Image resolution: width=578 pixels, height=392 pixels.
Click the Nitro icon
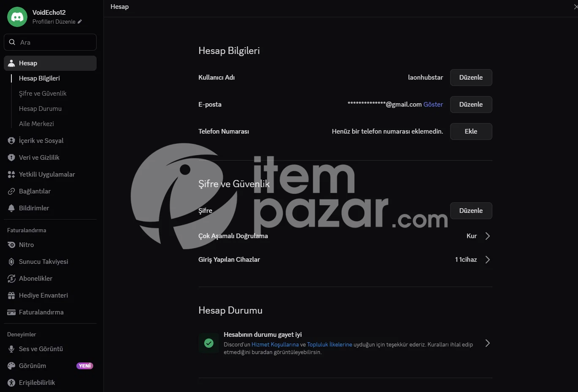(x=11, y=245)
